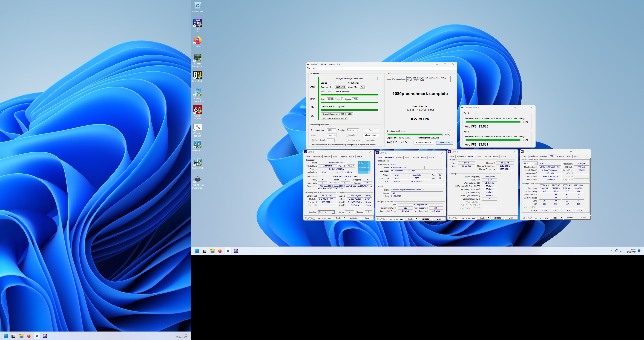Enable the Legacy mode checkbox
Viewport: 644px width, 340px height.
[x=347, y=140]
